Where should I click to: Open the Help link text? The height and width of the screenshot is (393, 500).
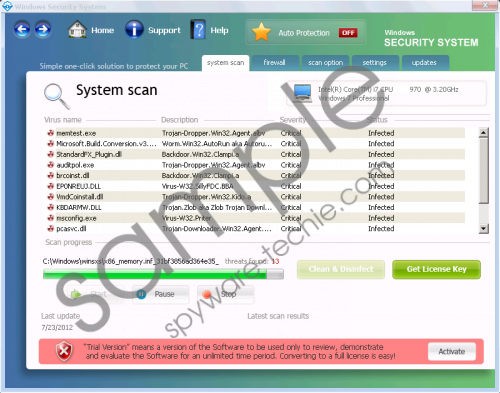tap(219, 30)
